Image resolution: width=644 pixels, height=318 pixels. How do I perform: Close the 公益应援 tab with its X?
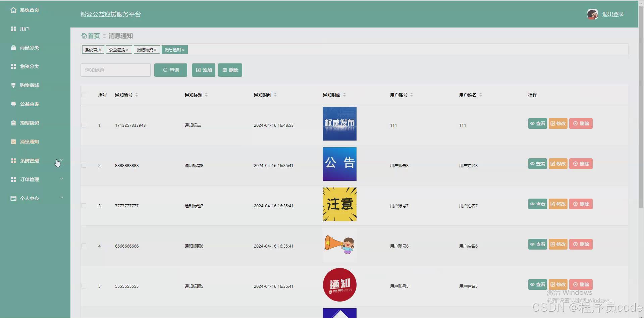127,50
